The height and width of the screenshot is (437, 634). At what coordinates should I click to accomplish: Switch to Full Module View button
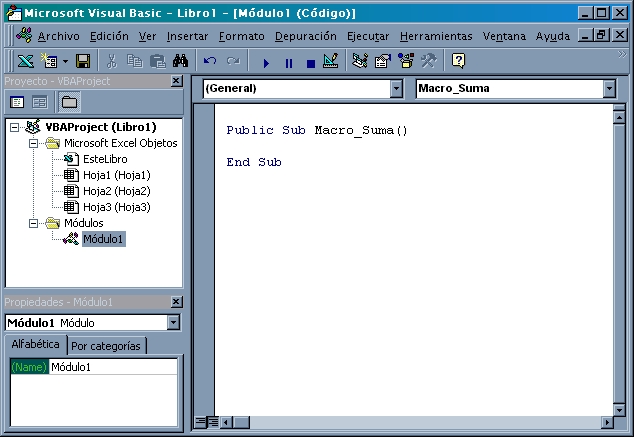pyautogui.click(x=213, y=423)
